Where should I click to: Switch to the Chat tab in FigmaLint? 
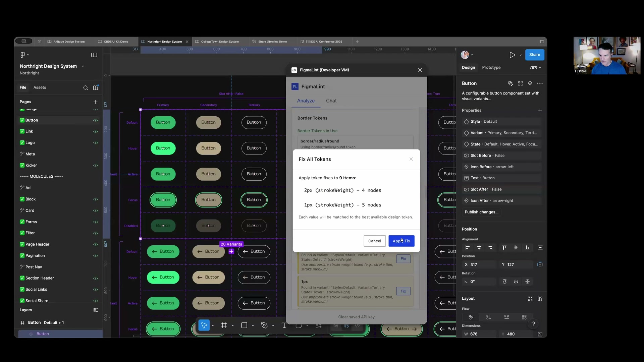[x=331, y=101]
